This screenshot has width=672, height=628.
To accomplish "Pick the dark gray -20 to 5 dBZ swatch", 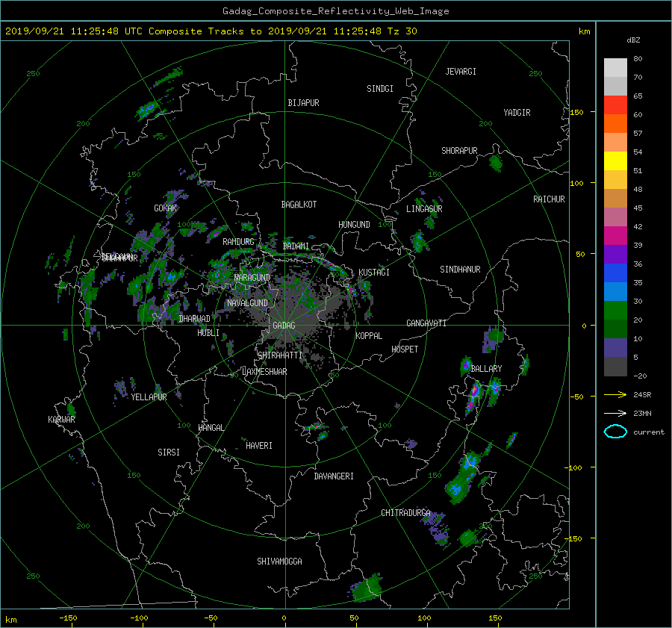I will click(x=615, y=366).
